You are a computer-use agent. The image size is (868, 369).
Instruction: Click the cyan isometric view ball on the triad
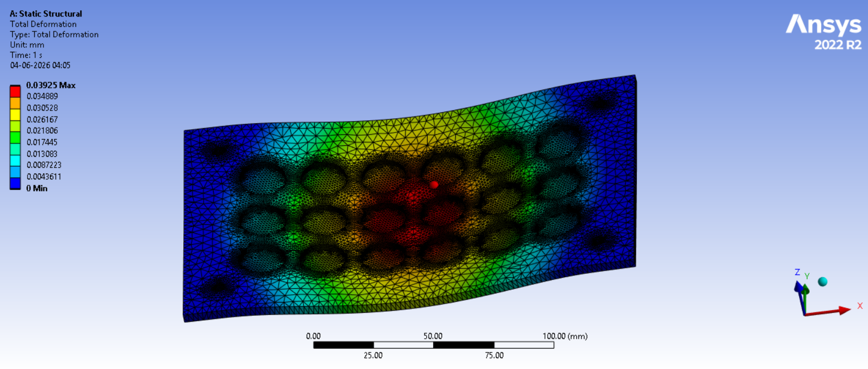click(x=823, y=282)
